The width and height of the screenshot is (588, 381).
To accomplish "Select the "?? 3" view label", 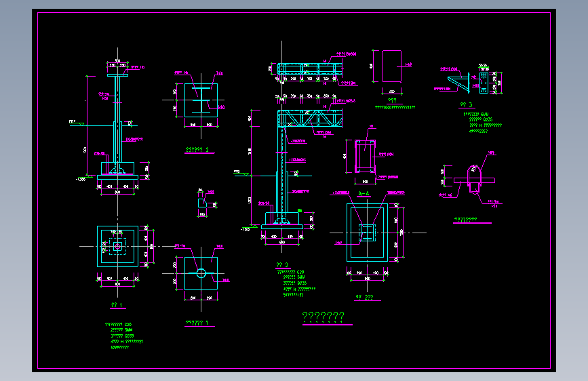I will click(x=466, y=104).
